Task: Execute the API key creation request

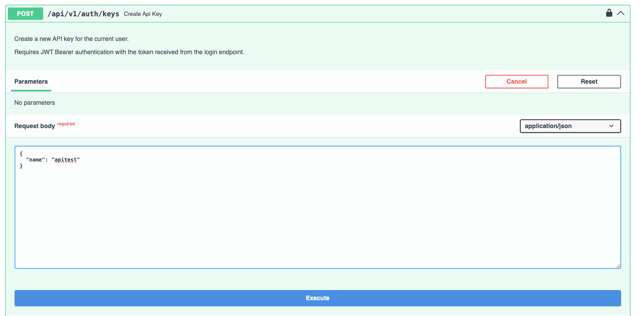Action: 317,298
